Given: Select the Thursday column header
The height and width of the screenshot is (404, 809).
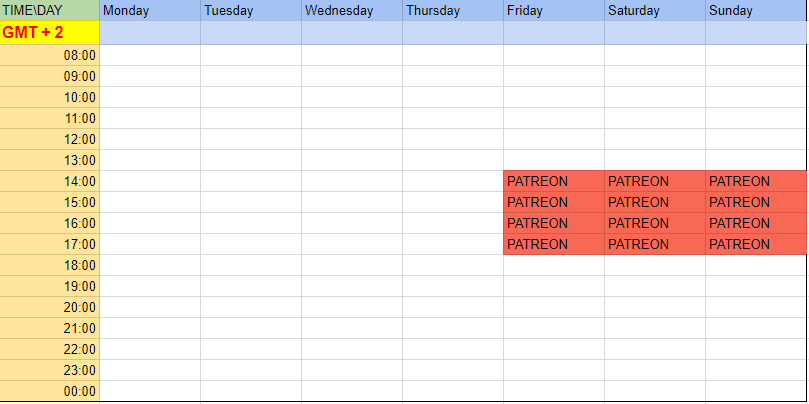Looking at the screenshot, I should coord(453,10).
